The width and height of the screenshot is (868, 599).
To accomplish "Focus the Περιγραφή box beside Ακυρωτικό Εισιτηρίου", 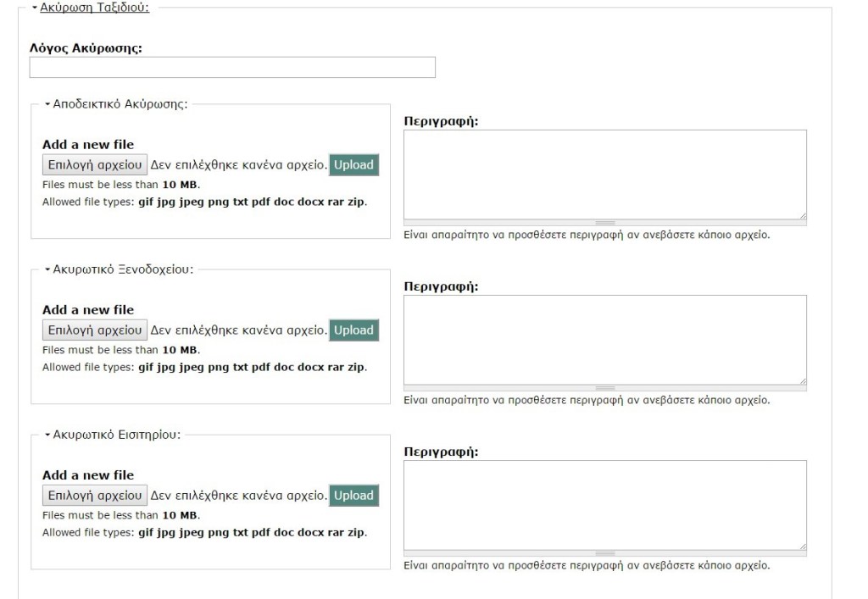I will pos(604,505).
